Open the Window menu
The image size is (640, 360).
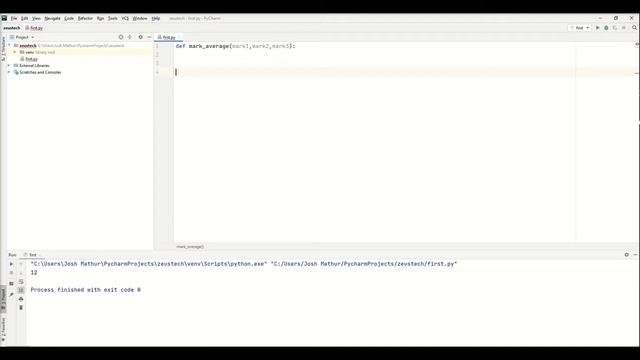coord(140,18)
